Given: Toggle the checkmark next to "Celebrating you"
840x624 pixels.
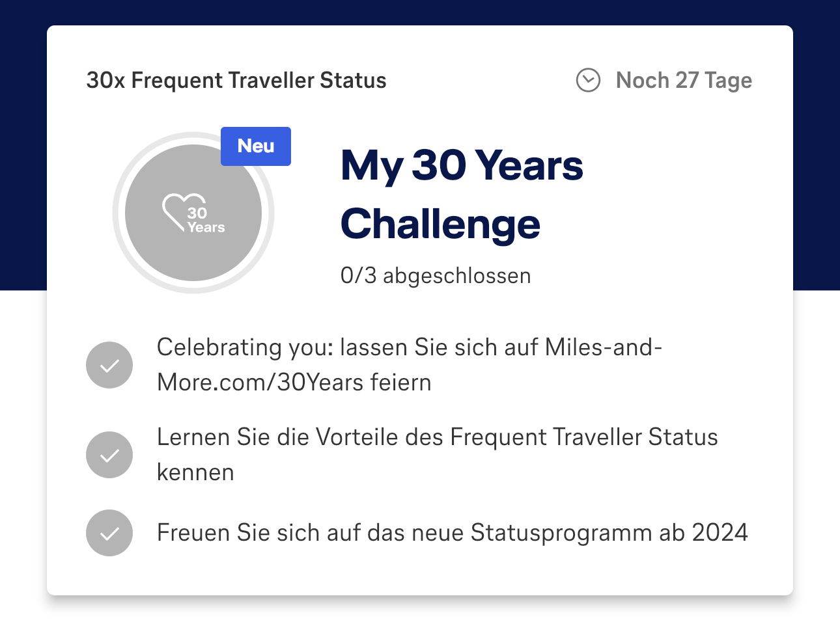Looking at the screenshot, I should click(109, 365).
